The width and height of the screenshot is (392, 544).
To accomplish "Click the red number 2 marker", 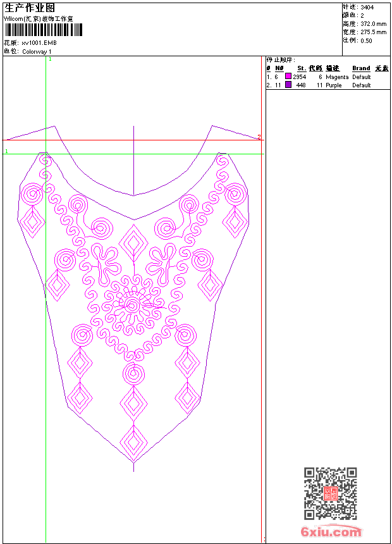I will pyautogui.click(x=259, y=137).
